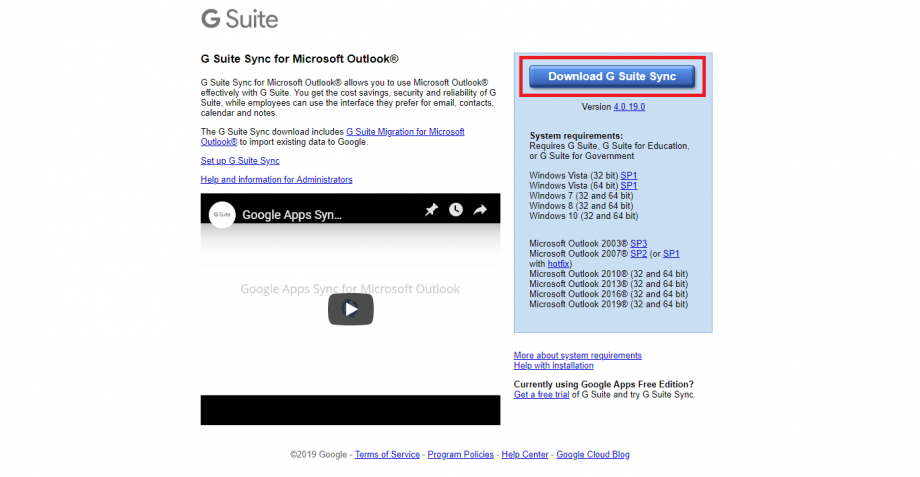920x477 pixels.
Task: Click 'Windows 8 (32 and 64 bit)' text
Action: (x=581, y=206)
